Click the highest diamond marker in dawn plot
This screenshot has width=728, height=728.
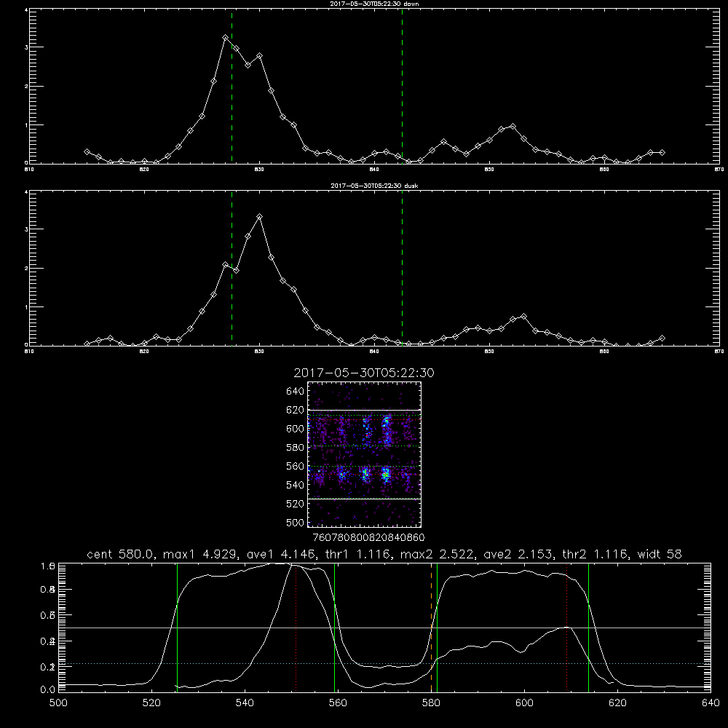(225, 38)
